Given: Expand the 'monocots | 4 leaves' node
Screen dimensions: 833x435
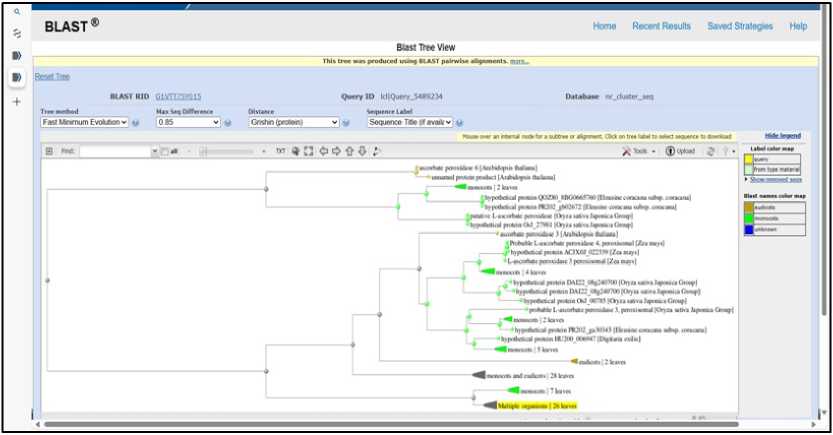Looking at the screenshot, I should pos(488,272).
